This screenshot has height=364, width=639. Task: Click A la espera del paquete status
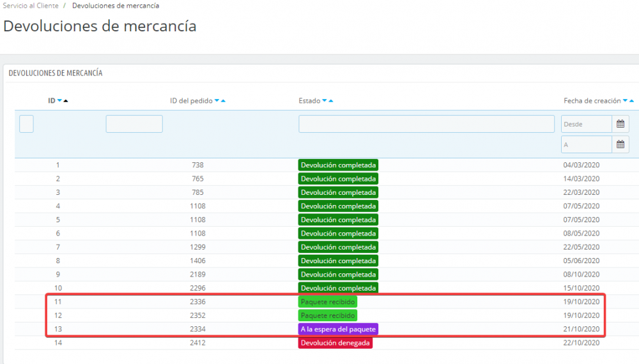point(338,329)
